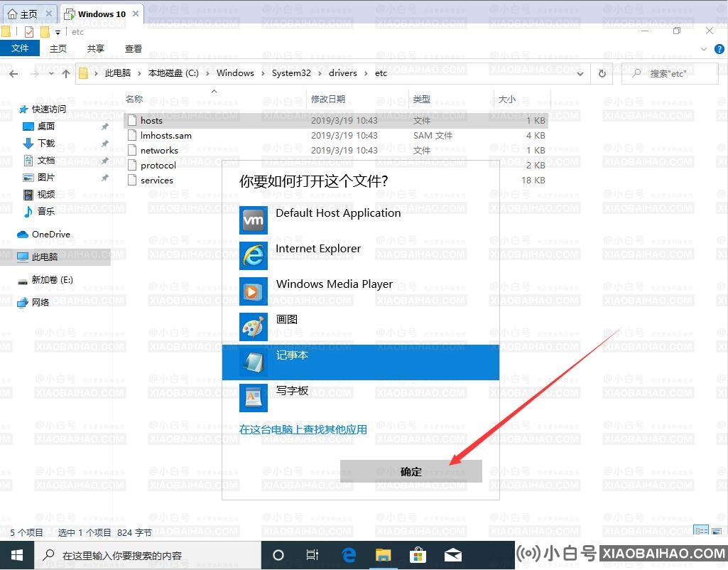Image resolution: width=728 pixels, height=570 pixels.
Task: Sort by the 类型 column header
Action: (x=422, y=99)
